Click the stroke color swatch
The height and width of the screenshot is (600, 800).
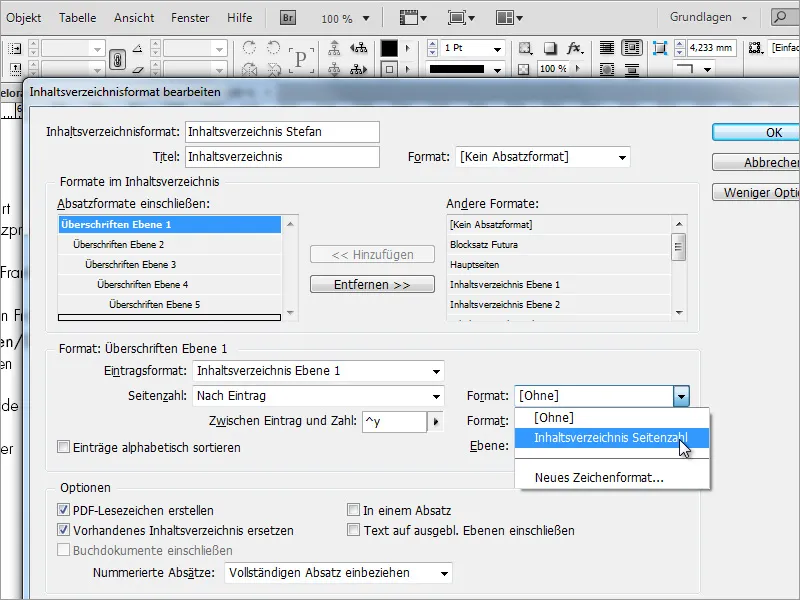coord(389,69)
